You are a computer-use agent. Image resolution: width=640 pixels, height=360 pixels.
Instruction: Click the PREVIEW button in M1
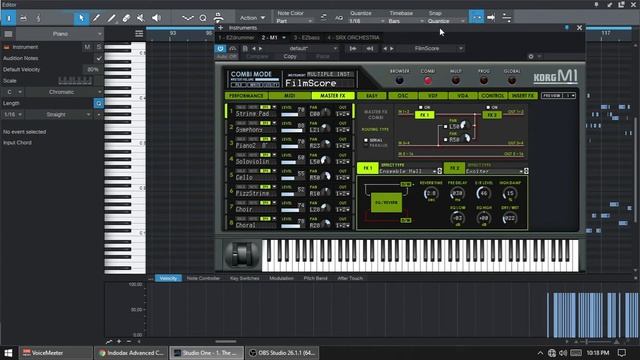552,96
